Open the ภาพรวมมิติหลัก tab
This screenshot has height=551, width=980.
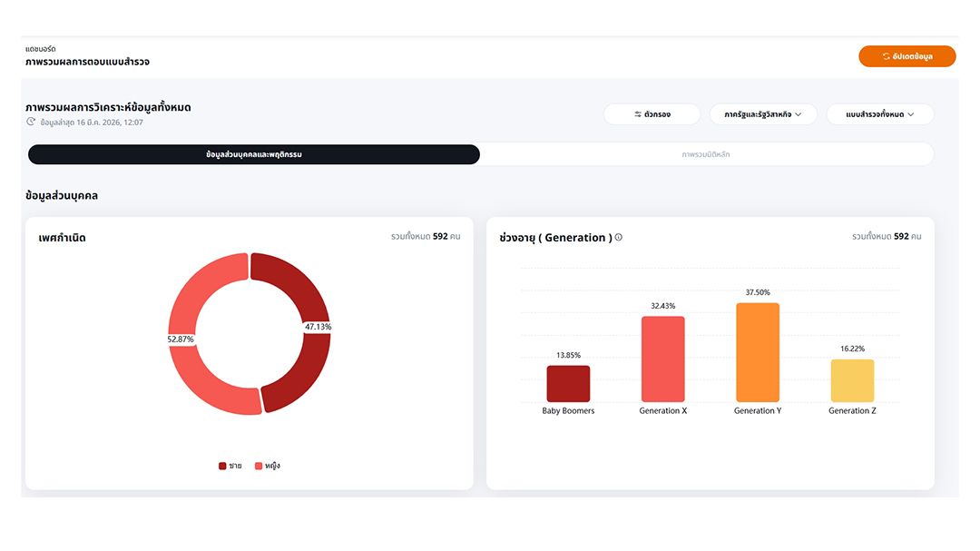pos(706,154)
